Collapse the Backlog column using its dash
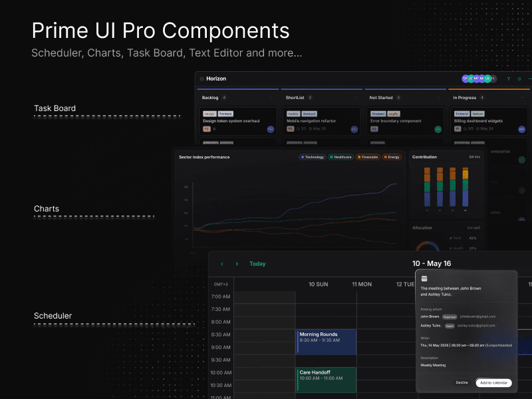The width and height of the screenshot is (532, 399). coord(271,98)
